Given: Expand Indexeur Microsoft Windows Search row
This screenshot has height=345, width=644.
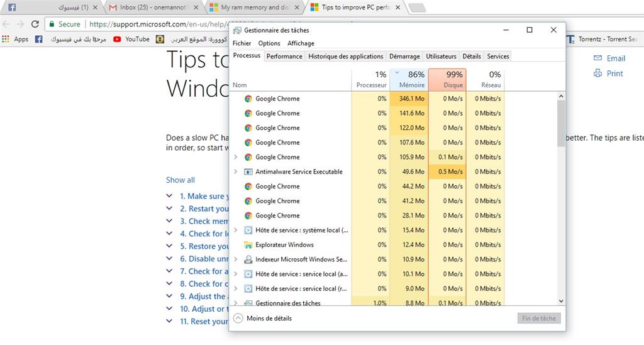Looking at the screenshot, I should click(x=236, y=260).
